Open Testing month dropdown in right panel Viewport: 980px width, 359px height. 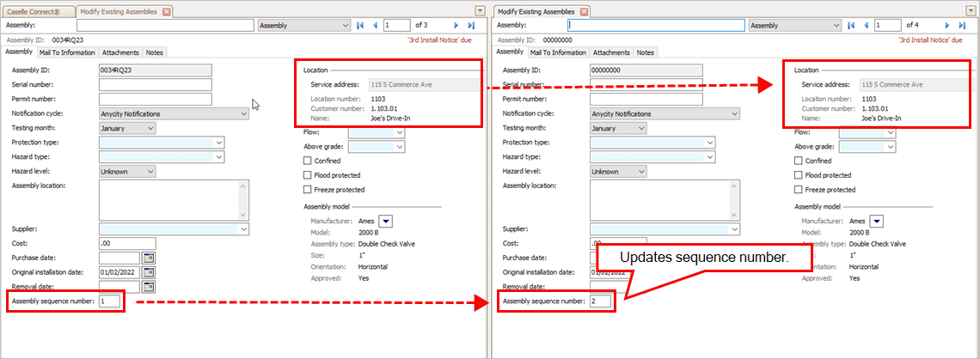click(x=642, y=128)
